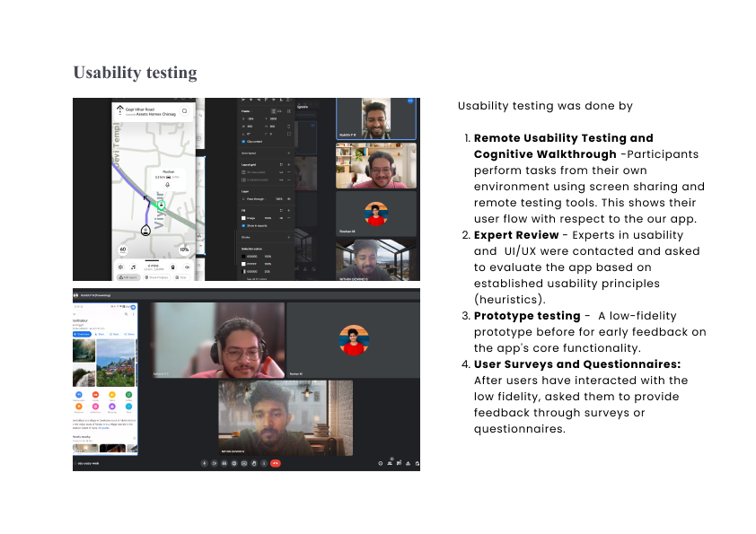
Task: Tap the 10% battery circle on map
Action: 184,249
